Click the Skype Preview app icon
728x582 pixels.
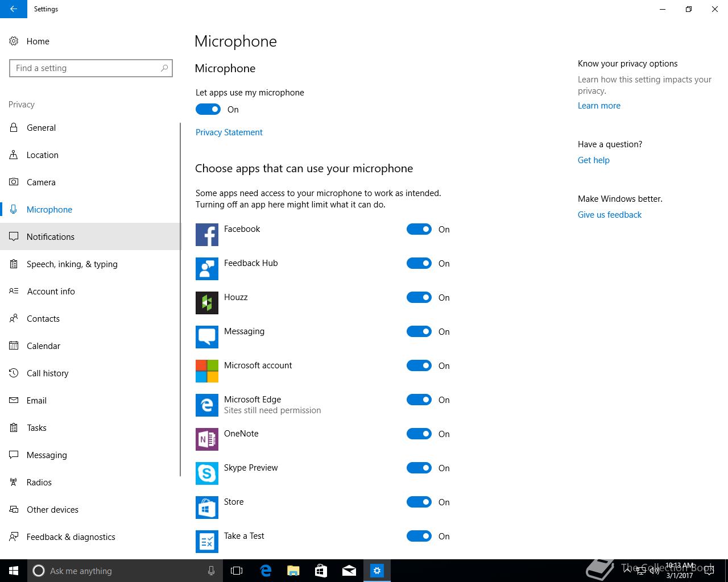(207, 473)
